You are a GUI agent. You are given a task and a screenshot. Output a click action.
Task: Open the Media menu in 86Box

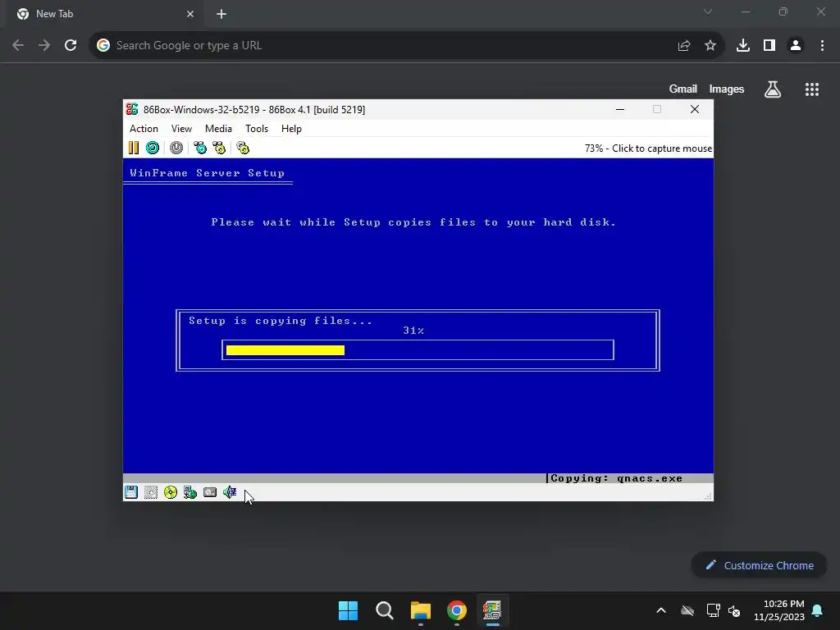coord(218,129)
